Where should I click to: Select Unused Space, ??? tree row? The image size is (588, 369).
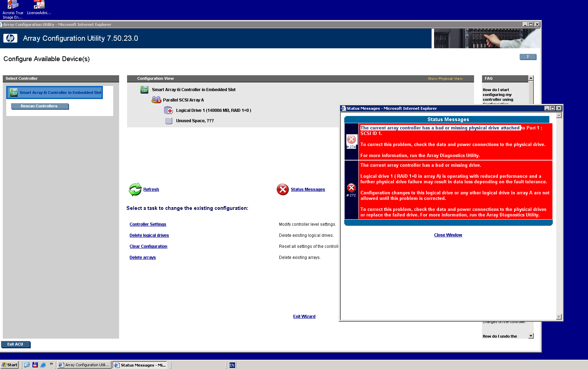(195, 121)
